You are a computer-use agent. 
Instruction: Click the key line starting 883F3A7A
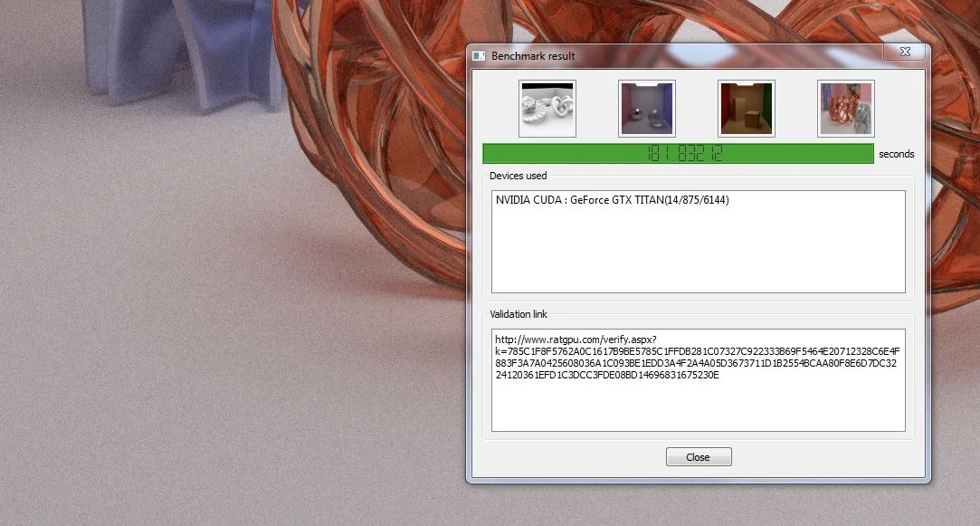tap(696, 363)
